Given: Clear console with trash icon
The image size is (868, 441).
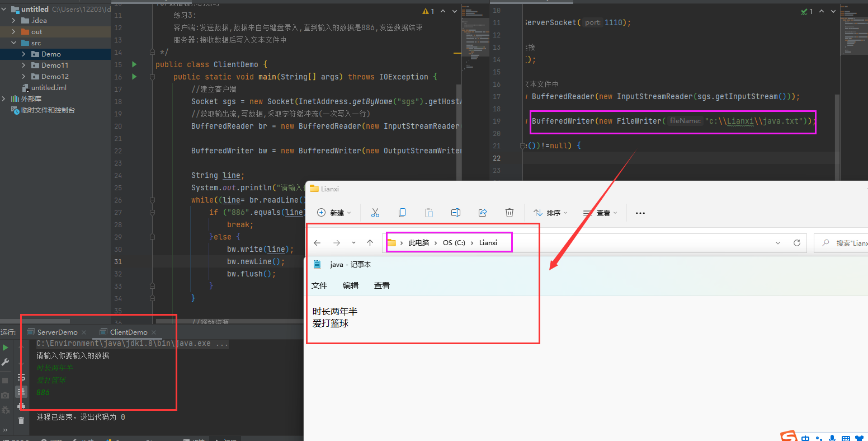Looking at the screenshot, I should point(21,420).
